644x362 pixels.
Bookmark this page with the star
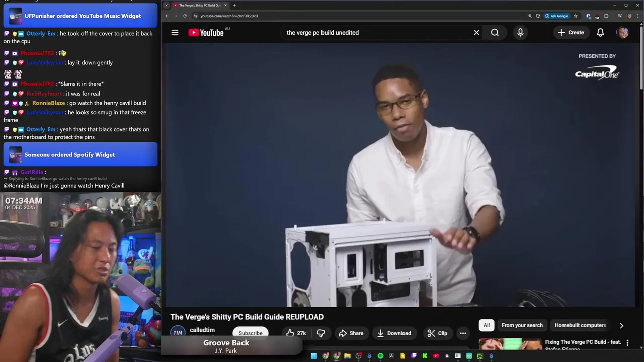click(576, 16)
